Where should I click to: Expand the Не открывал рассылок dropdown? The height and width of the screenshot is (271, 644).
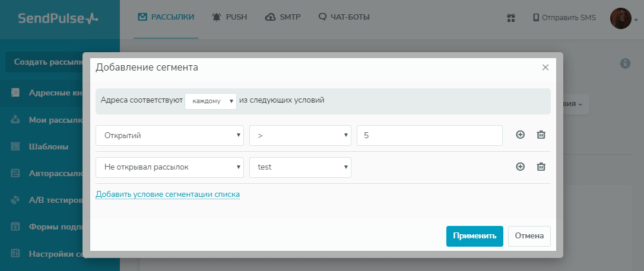(x=169, y=167)
